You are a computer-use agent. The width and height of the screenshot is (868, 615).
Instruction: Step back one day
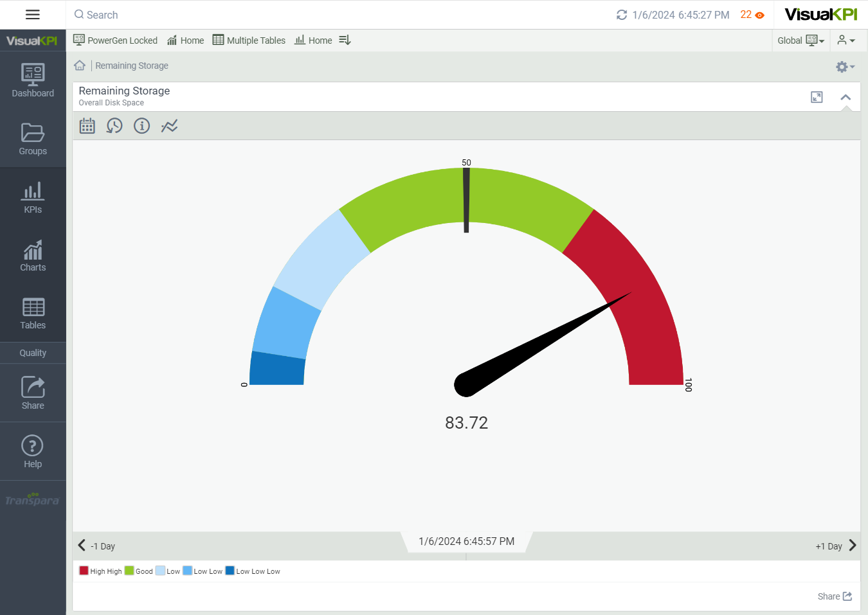point(96,546)
